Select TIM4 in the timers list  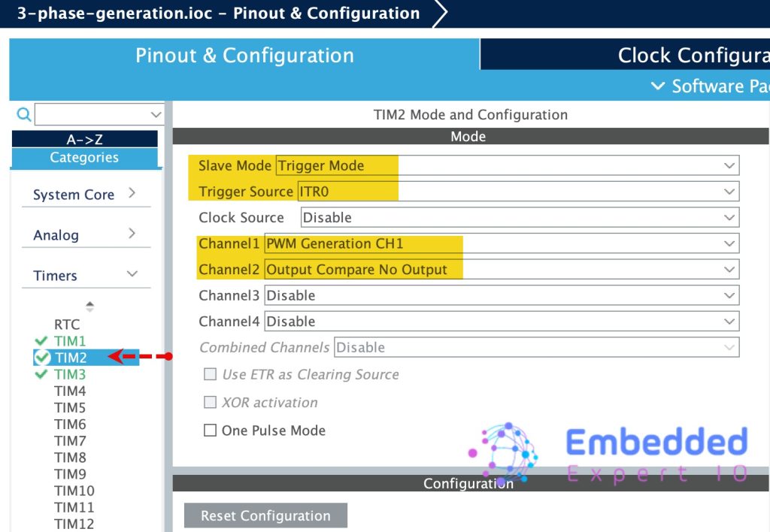coord(70,391)
